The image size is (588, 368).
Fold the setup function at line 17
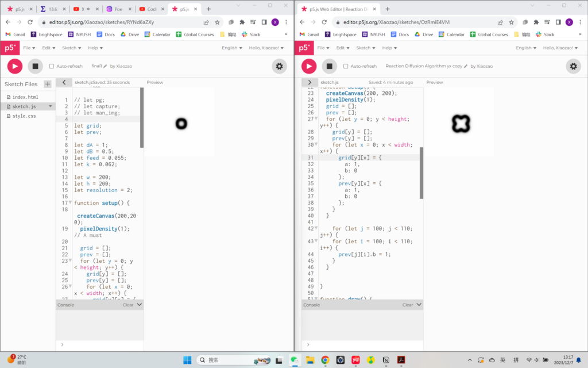tap(70, 203)
